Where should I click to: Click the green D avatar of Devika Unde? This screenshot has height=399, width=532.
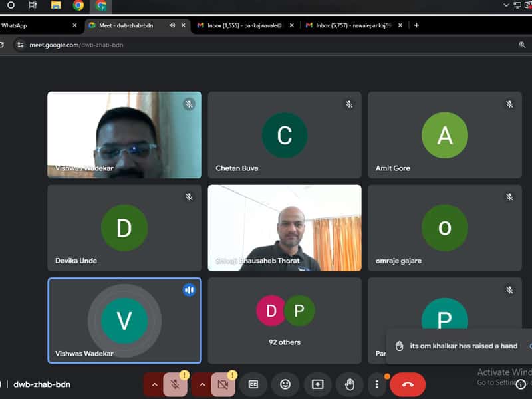pyautogui.click(x=124, y=227)
